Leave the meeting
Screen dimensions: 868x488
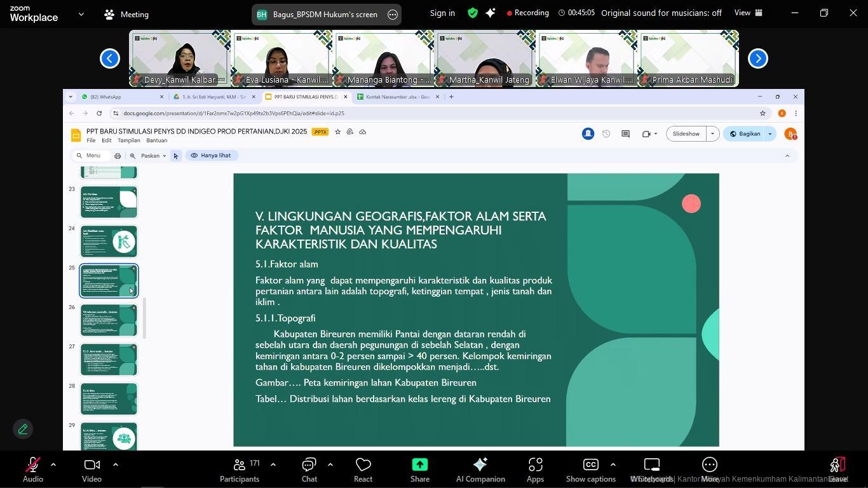pyautogui.click(x=838, y=470)
